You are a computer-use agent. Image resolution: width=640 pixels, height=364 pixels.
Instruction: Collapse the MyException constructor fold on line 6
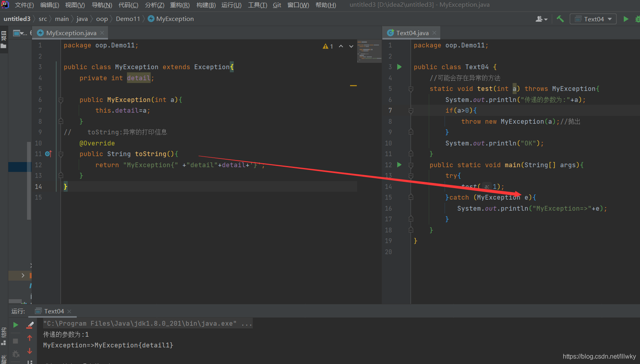[x=61, y=100]
